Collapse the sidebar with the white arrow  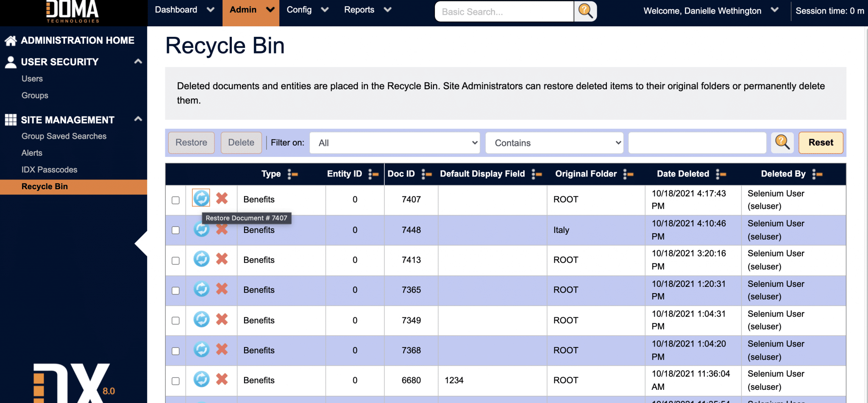pyautogui.click(x=141, y=243)
